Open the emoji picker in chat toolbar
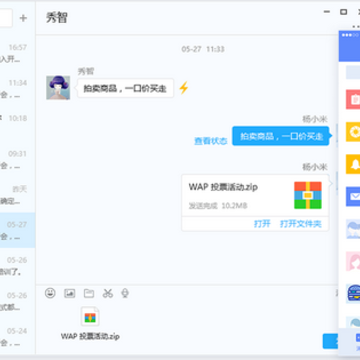 [50, 293]
